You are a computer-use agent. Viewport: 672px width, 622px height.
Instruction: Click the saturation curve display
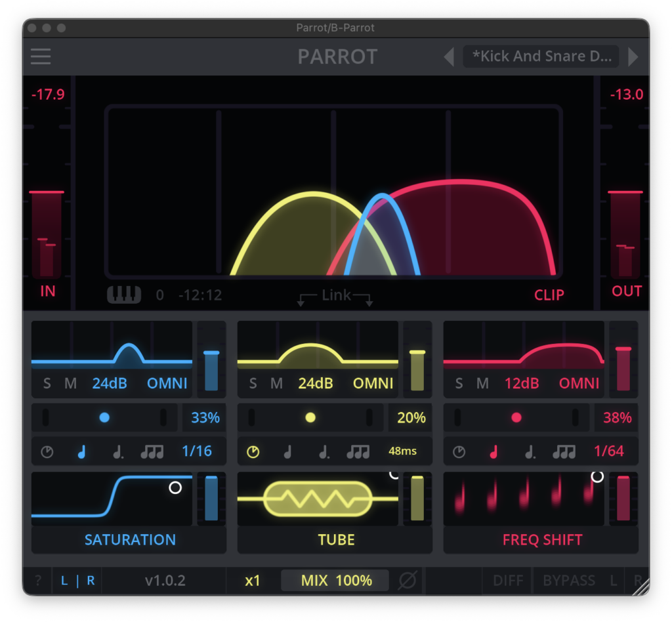click(x=112, y=499)
